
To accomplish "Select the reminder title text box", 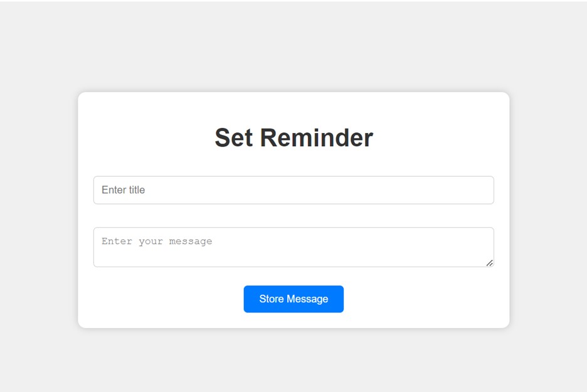I will pos(293,190).
